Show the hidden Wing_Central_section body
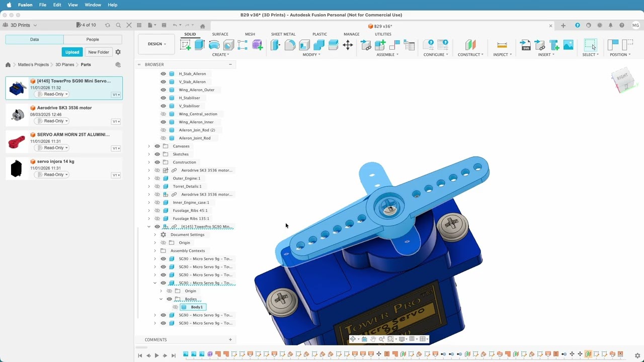 pyautogui.click(x=163, y=114)
